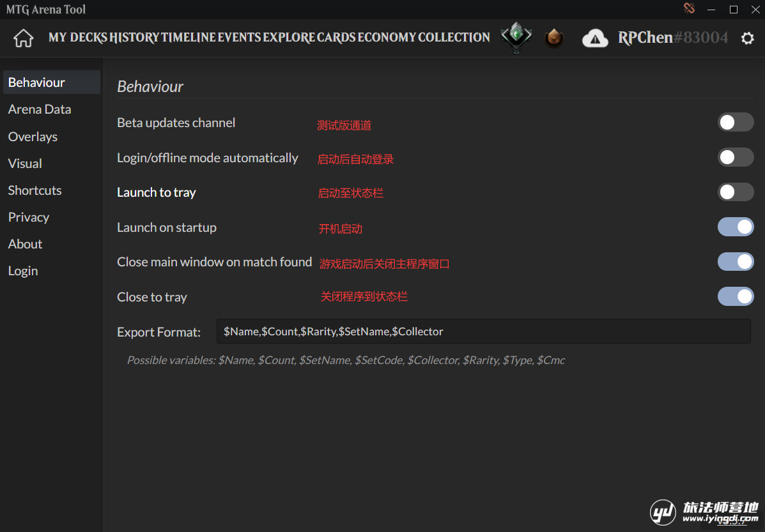Turn off Close to tray
Viewport: 765px width, 532px height.
click(x=735, y=296)
